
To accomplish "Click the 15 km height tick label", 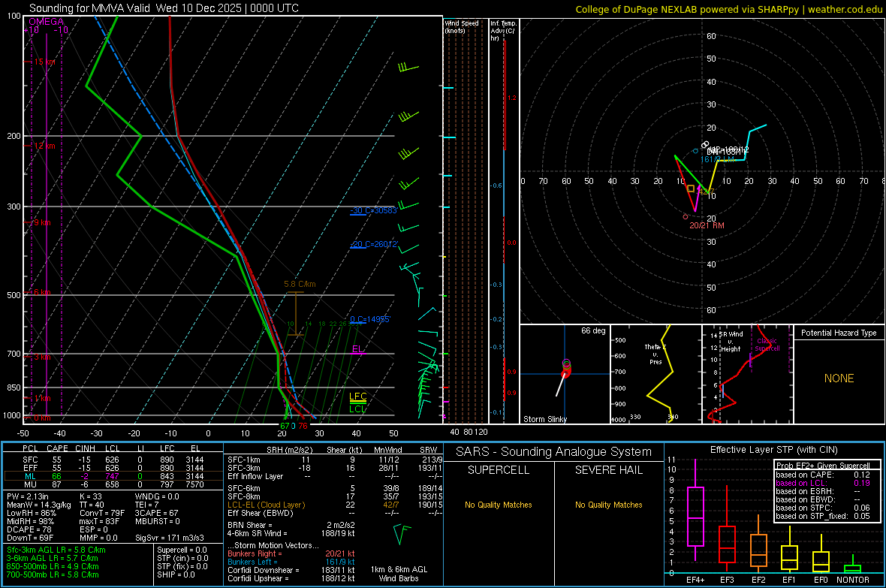I will coord(44,62).
